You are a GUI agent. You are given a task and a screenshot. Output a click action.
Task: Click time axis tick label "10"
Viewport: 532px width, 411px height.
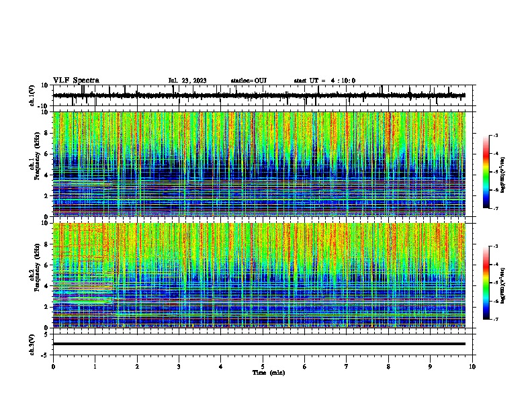coord(472,367)
